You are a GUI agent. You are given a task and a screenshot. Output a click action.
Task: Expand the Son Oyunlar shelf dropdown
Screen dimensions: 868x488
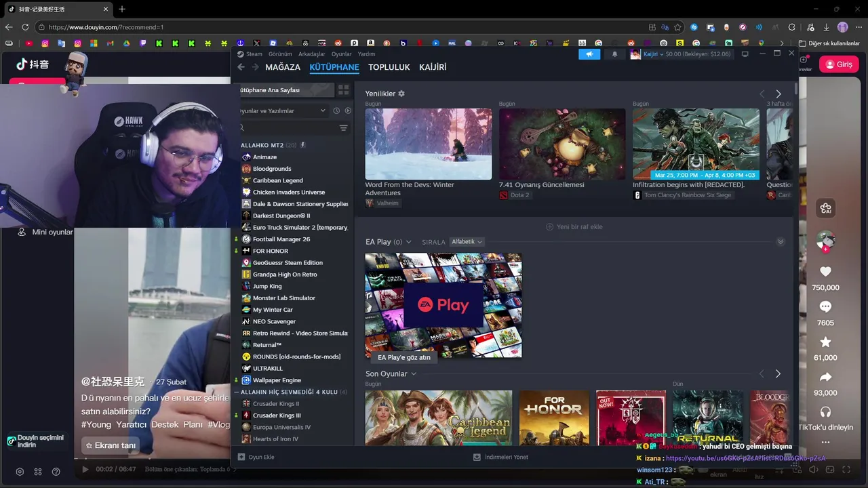[414, 374]
